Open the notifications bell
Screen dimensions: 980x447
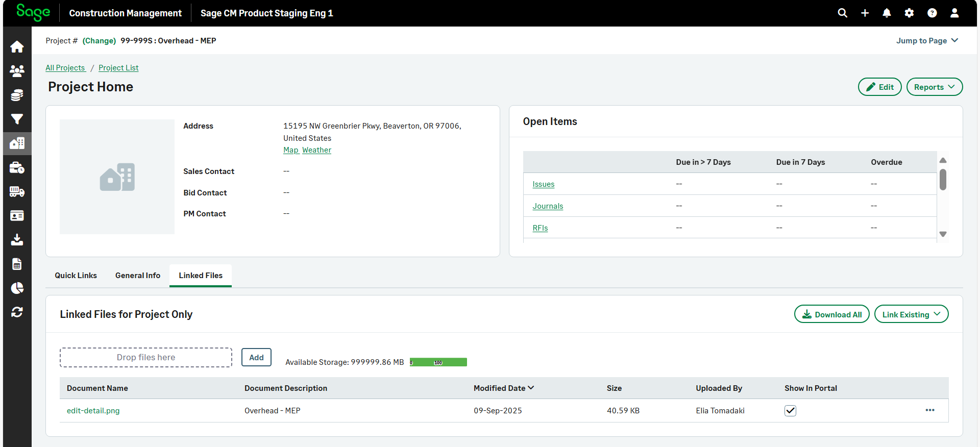coord(887,13)
